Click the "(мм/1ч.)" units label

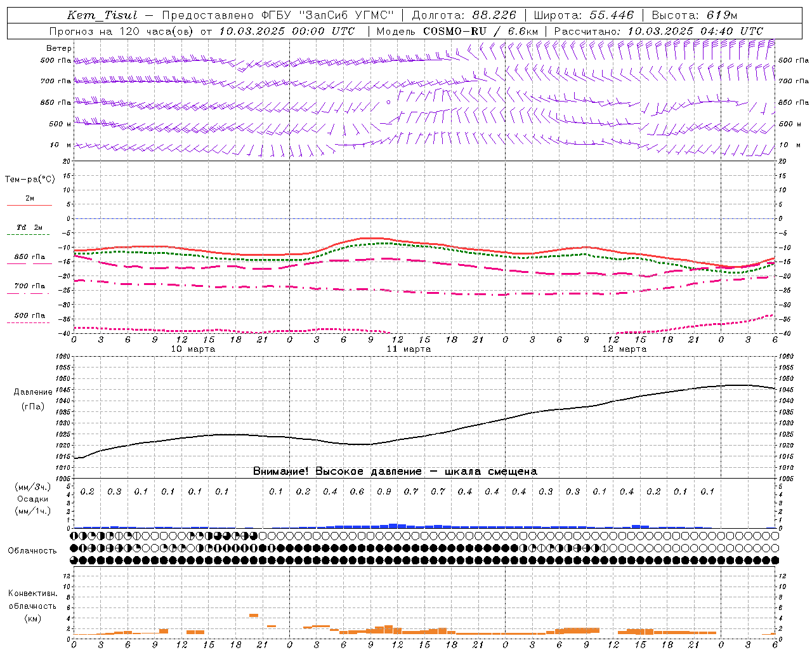click(32, 511)
